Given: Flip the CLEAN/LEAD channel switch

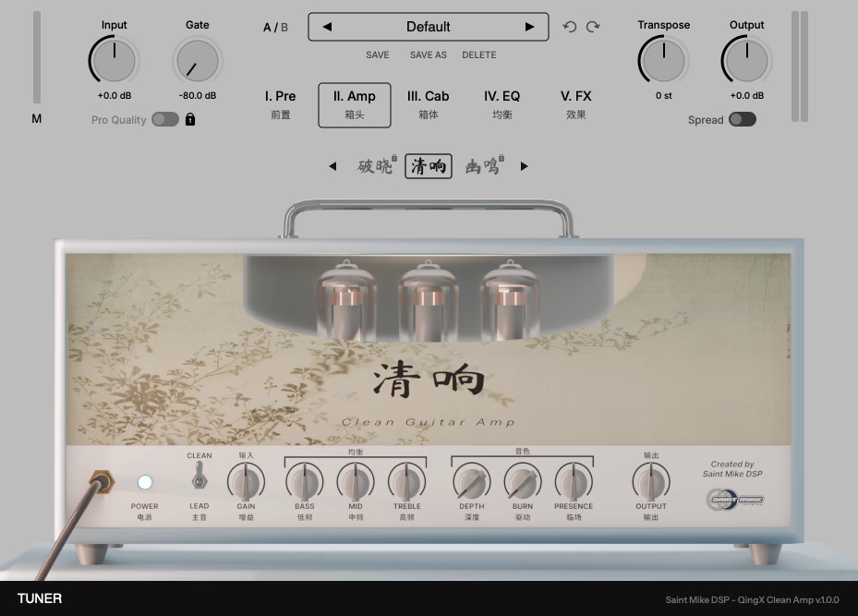Looking at the screenshot, I should coord(199,476).
